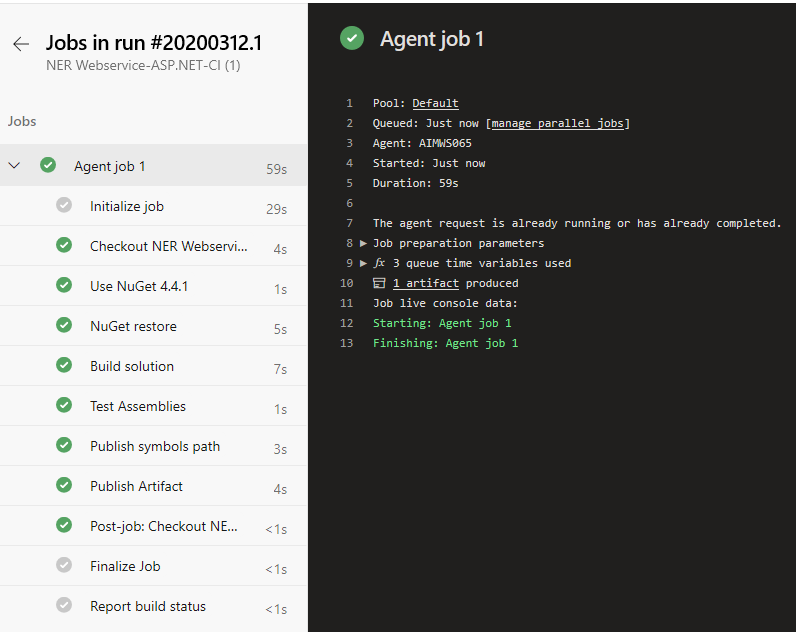Image resolution: width=796 pixels, height=632 pixels.
Task: Click the artifact box icon on line 10
Action: tap(379, 283)
